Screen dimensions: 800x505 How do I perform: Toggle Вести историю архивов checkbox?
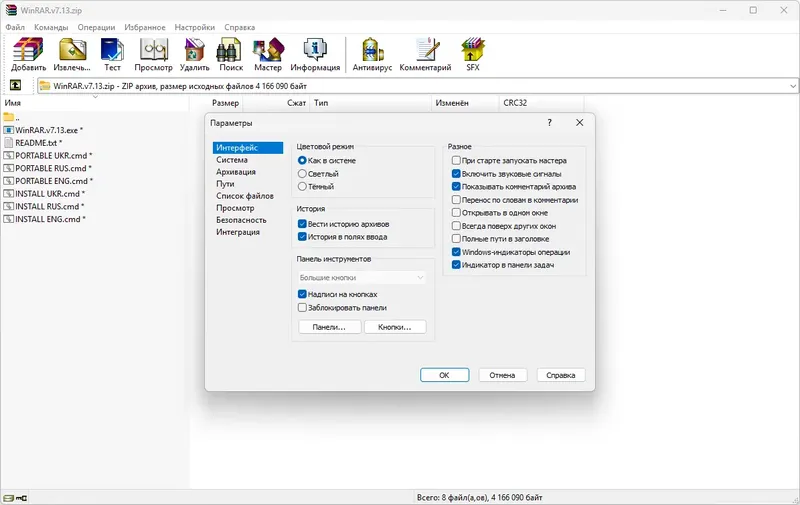point(302,224)
